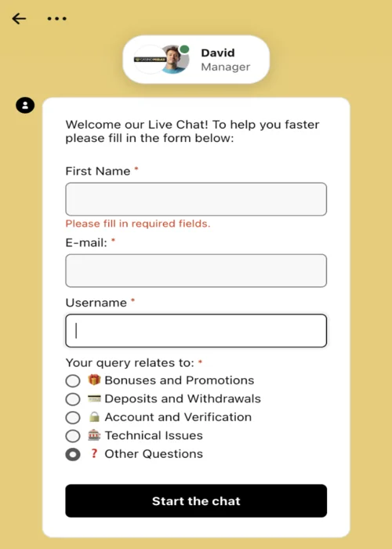Click the red question mark icon
Viewport: 392px width, 549px height.
(x=94, y=453)
